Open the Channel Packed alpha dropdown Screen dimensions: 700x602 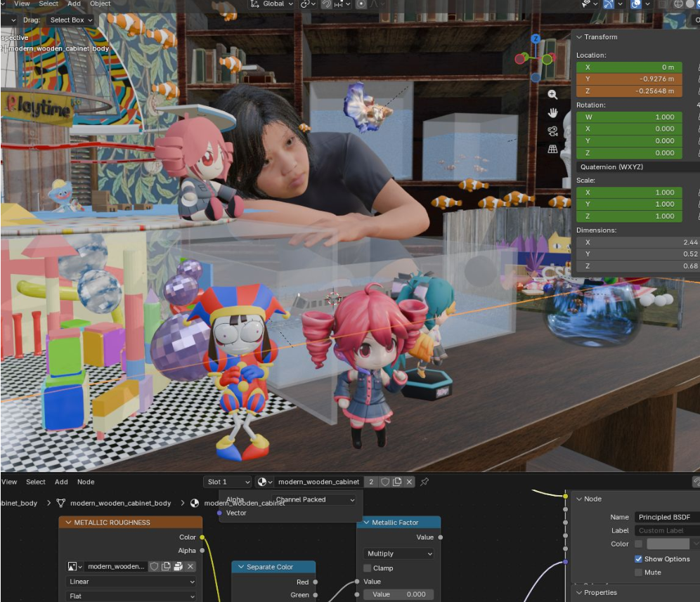pyautogui.click(x=315, y=499)
